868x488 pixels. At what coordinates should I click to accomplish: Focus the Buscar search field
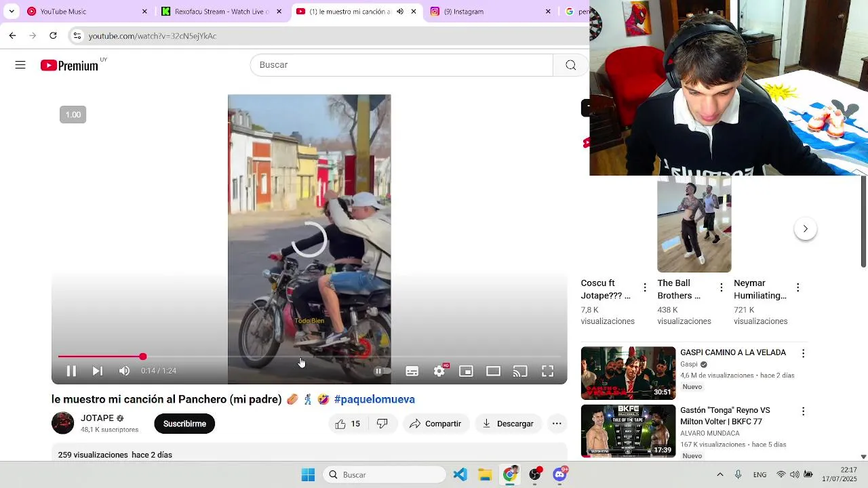click(401, 65)
